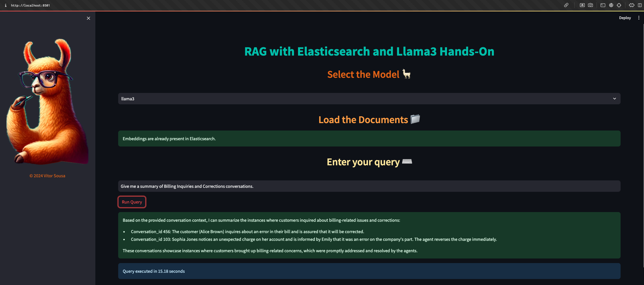Click the image capture icon beside camera
644x285 pixels.
pyautogui.click(x=582, y=5)
